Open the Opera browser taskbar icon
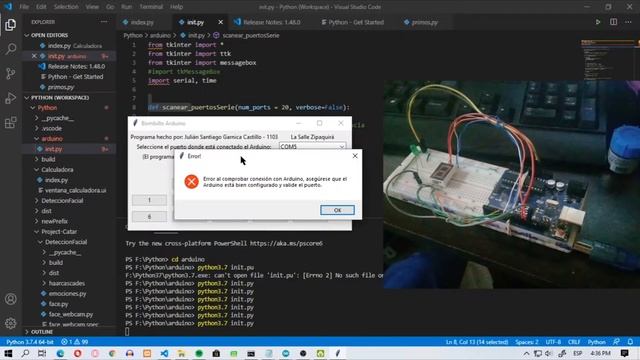640x360 pixels. [78, 353]
